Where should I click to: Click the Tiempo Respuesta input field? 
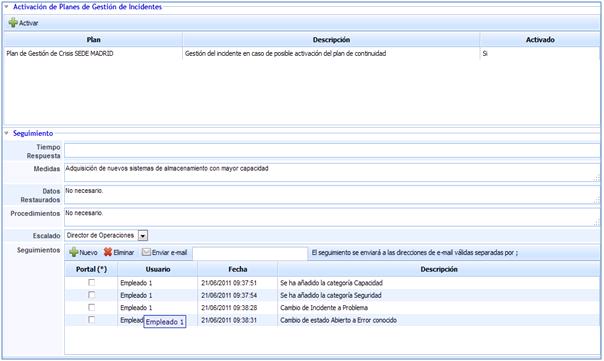point(332,151)
